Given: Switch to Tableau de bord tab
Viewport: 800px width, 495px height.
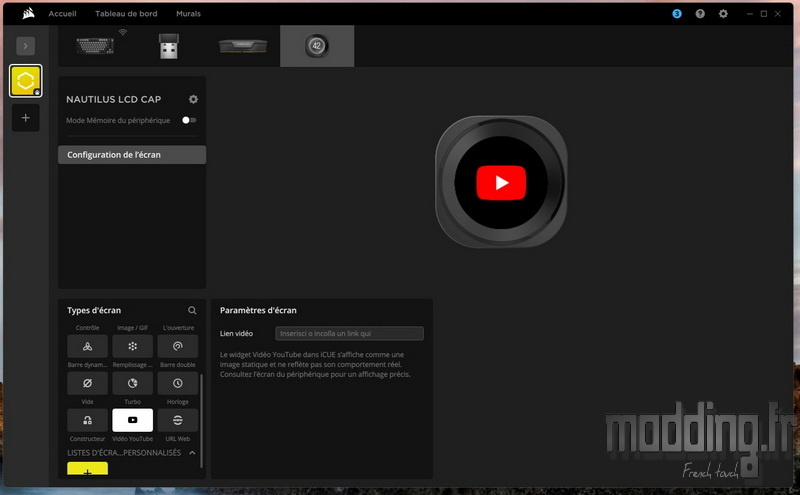Looking at the screenshot, I should tap(125, 14).
